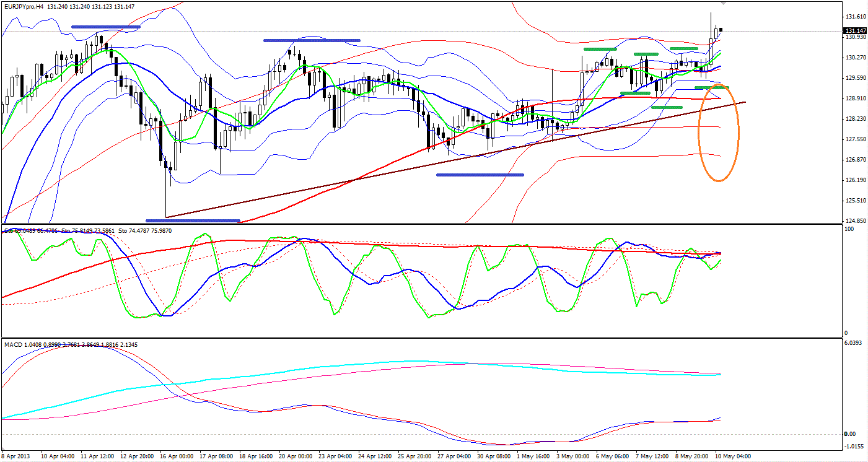
Task: Click the current price tag 131.147
Action: [856, 31]
